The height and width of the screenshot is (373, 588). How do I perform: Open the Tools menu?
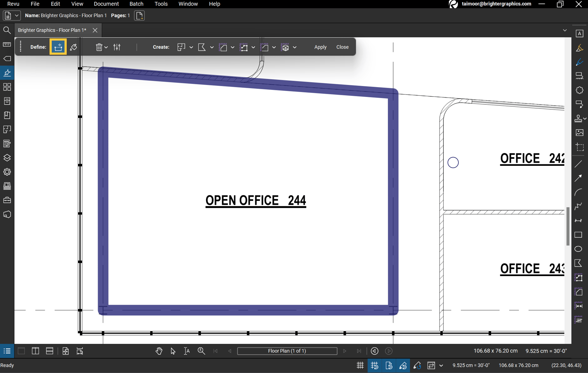click(x=161, y=4)
